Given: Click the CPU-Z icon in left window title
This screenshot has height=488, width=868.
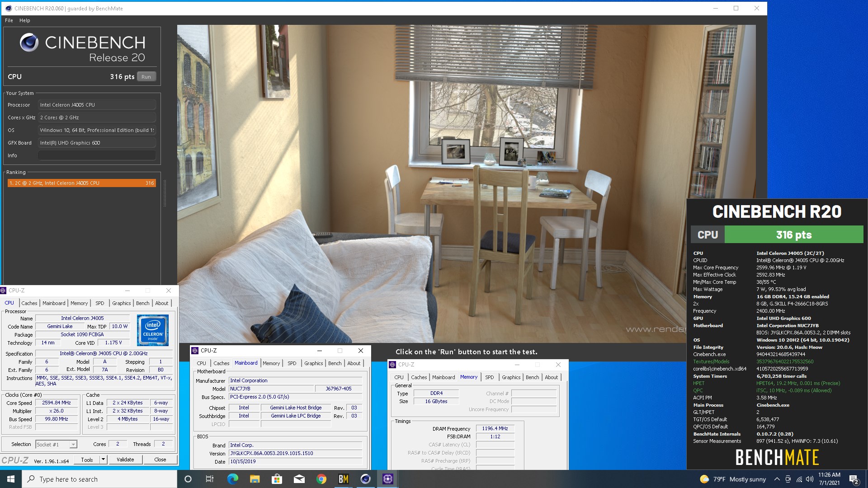Looking at the screenshot, I should point(4,291).
